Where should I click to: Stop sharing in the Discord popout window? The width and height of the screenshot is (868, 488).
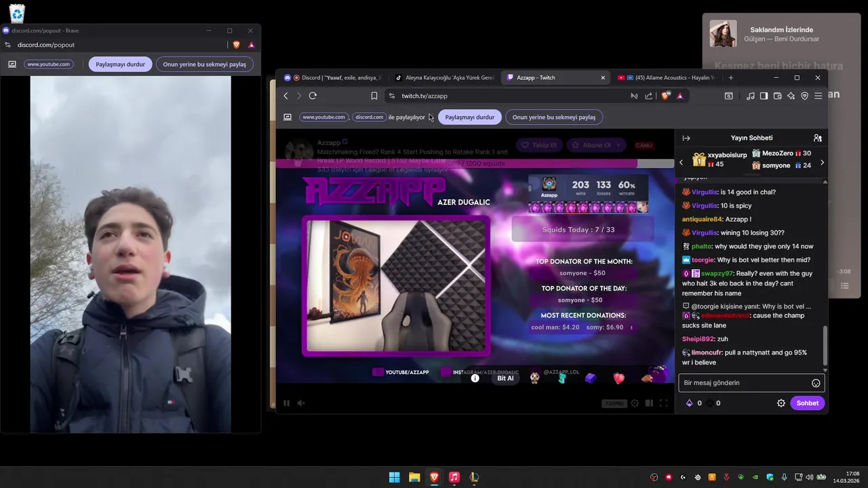click(x=120, y=64)
